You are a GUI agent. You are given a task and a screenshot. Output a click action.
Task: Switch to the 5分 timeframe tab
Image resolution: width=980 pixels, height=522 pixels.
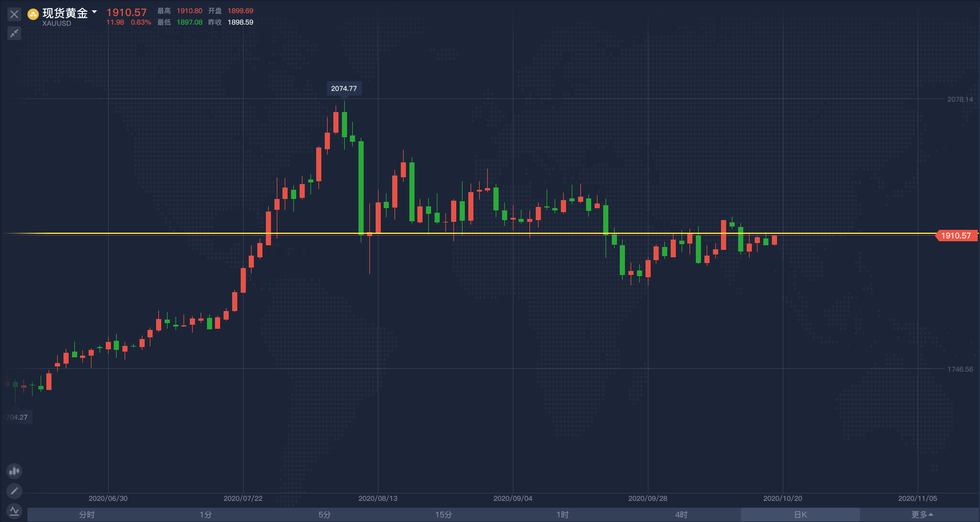click(325, 515)
